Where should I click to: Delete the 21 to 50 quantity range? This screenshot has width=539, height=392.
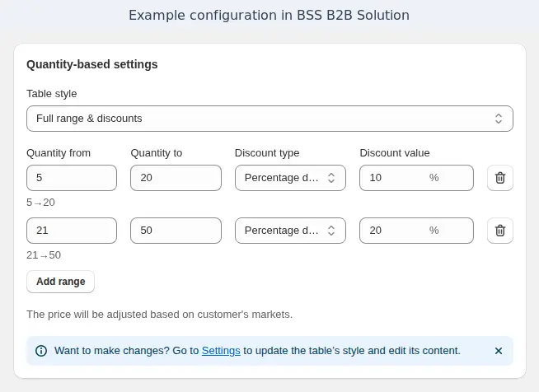(499, 231)
